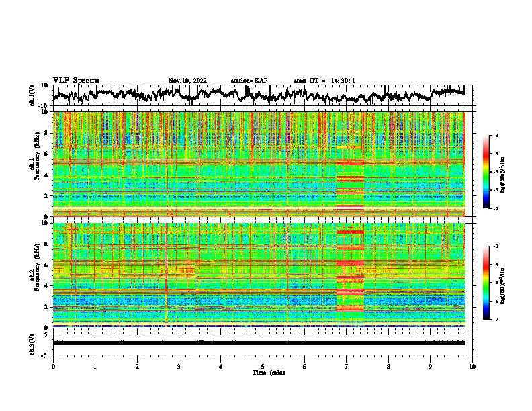This screenshot has height=411, width=532.
Task: Click the ch.2 colorbar log(PSD) label
Action: click(x=502, y=285)
